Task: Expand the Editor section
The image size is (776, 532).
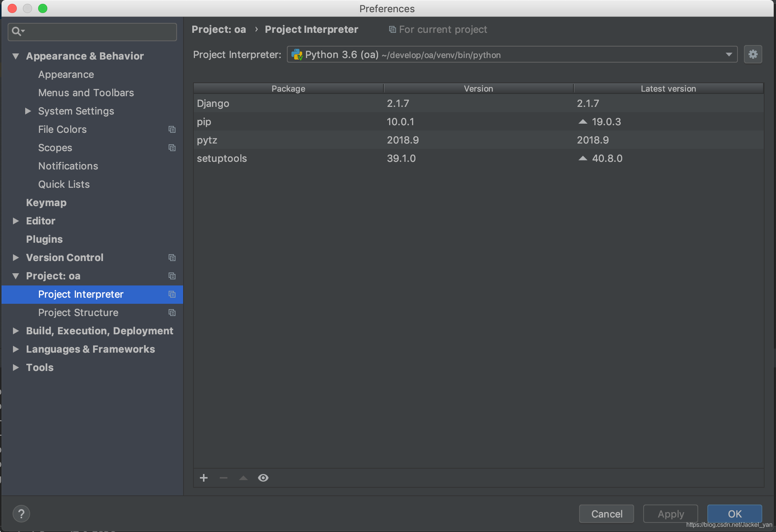Action: [x=16, y=221]
